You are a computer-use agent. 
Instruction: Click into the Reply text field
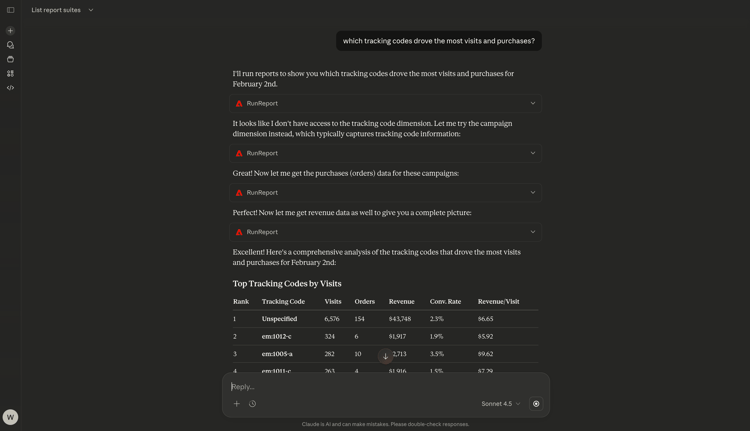point(380,387)
